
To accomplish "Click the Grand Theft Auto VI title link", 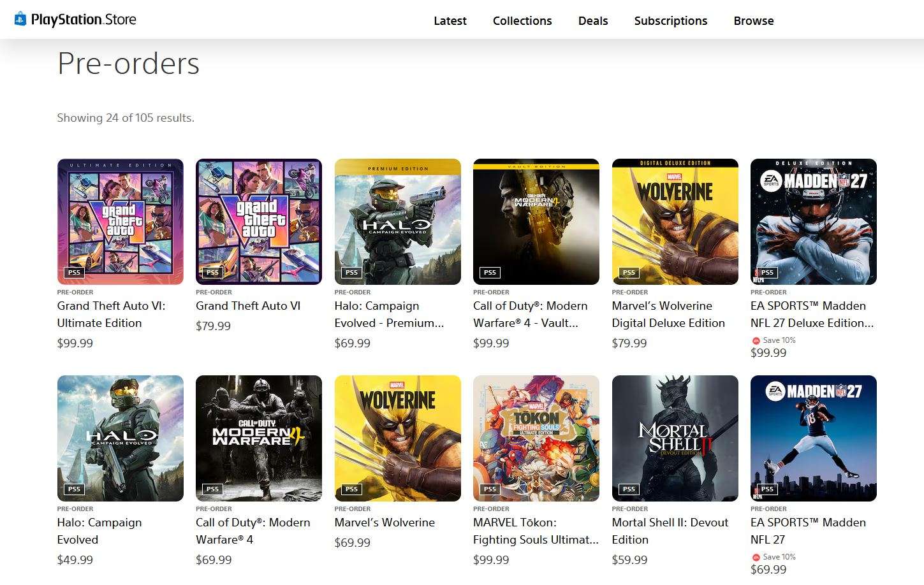I will coord(248,306).
